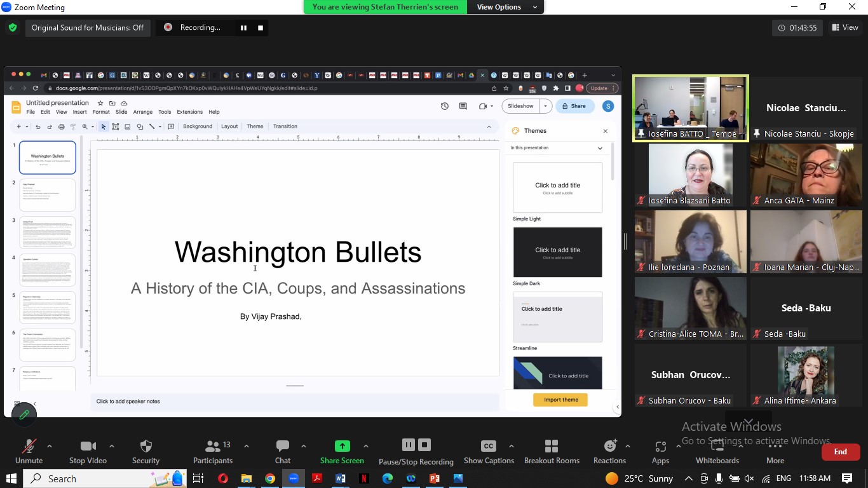868x488 pixels.
Task: Open the Arrange menu
Action: coord(142,112)
